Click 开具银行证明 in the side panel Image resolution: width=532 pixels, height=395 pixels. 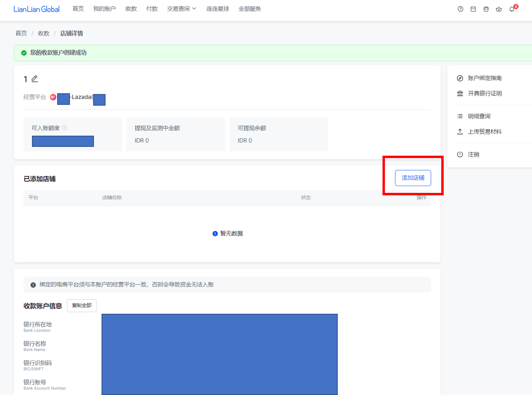pyautogui.click(x=484, y=93)
